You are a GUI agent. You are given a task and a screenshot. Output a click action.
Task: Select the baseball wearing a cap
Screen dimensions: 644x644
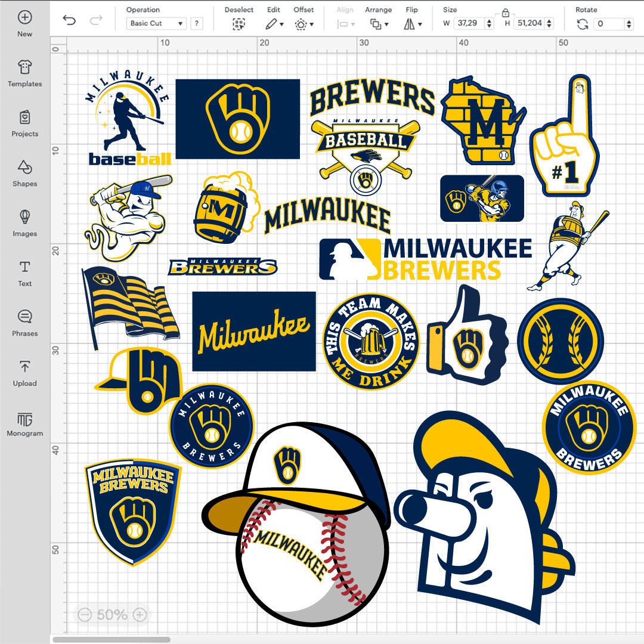pos(296,524)
